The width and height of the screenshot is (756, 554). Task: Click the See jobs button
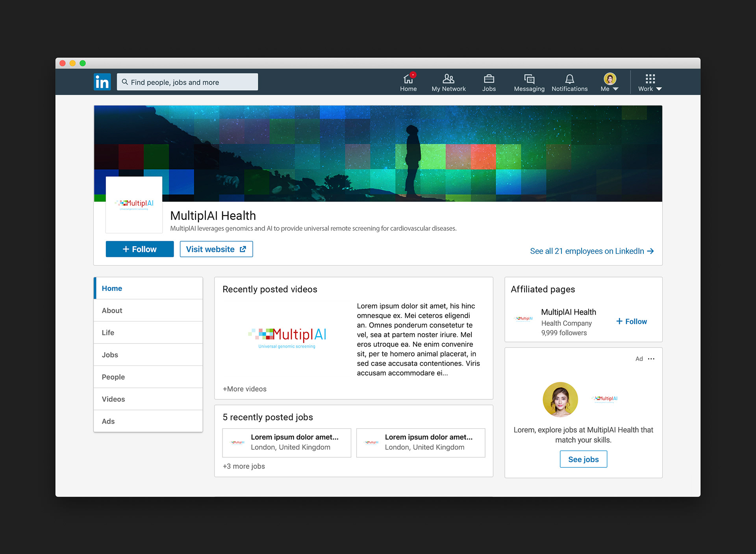[x=583, y=459]
